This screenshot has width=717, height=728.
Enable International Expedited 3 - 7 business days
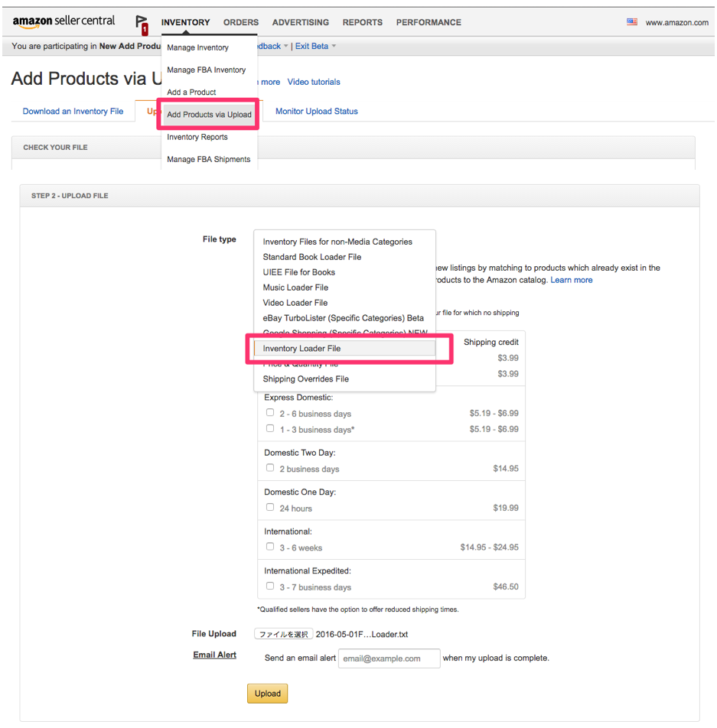pos(270,586)
